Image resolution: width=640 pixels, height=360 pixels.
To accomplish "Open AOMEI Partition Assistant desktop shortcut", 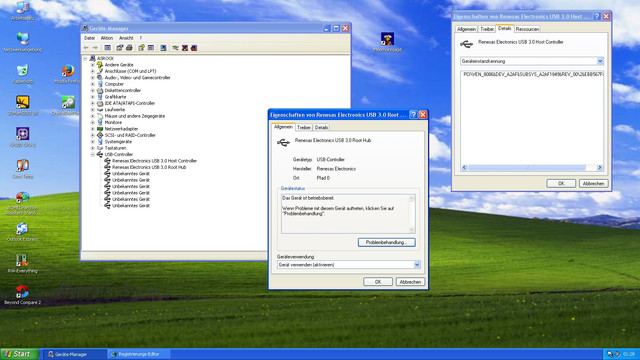I will [22, 203].
